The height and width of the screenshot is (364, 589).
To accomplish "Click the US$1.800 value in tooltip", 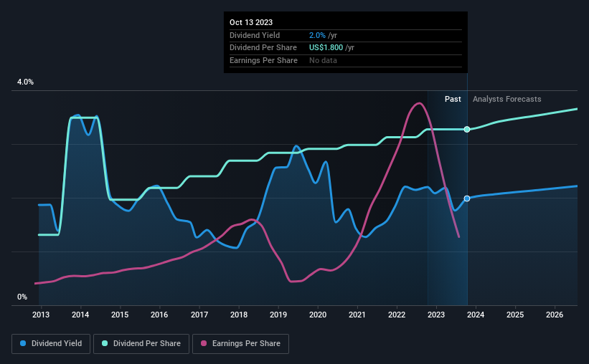I will (x=326, y=48).
